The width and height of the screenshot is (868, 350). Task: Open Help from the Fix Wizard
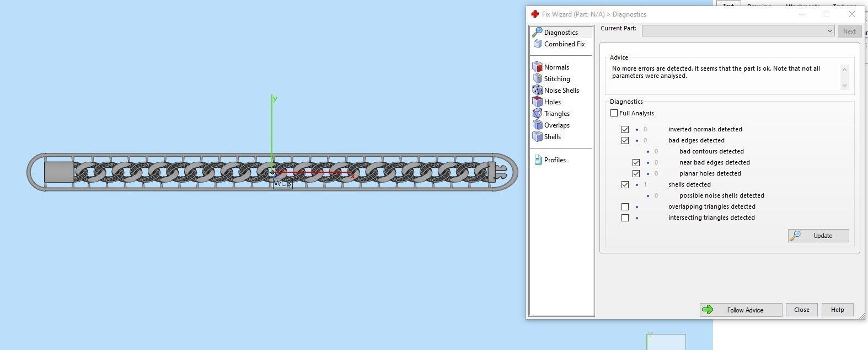pyautogui.click(x=837, y=310)
